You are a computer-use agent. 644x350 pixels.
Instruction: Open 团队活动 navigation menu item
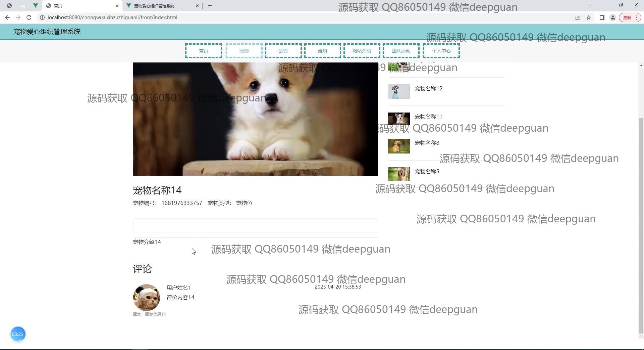coord(401,51)
